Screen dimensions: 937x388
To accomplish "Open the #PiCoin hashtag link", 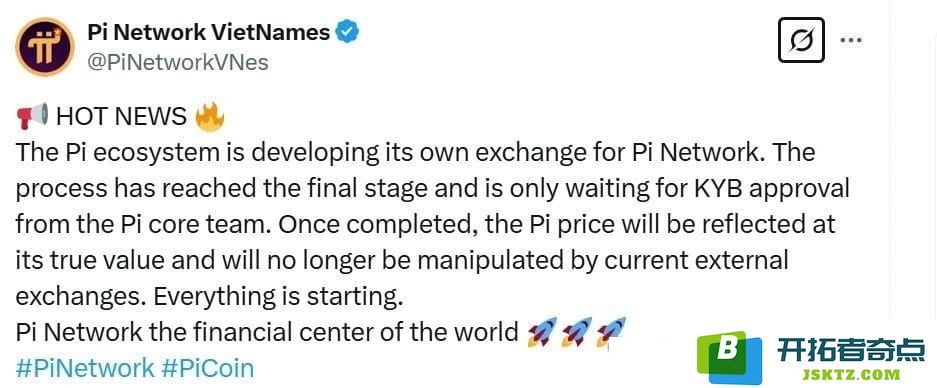I will point(207,368).
